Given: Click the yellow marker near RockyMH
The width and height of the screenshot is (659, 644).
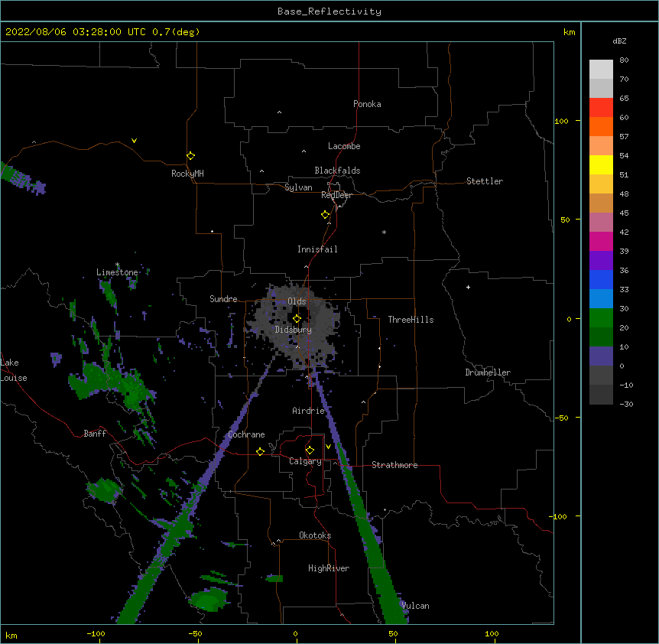Looking at the screenshot, I should [x=190, y=156].
